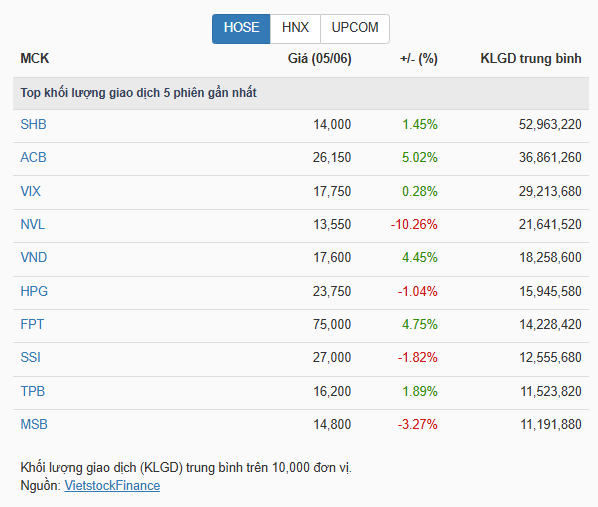Click the Giá (05/06) column header
598x507 pixels.
click(x=320, y=58)
